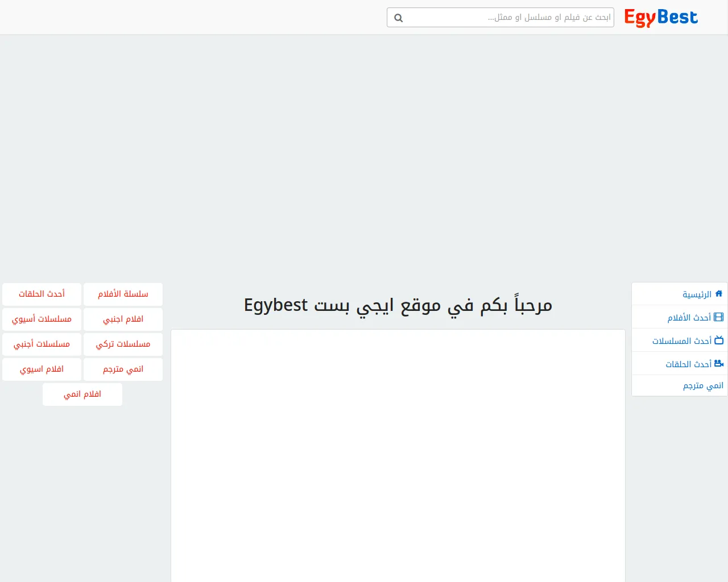Open أحدث الأفلام in the sidebar menu

click(x=680, y=317)
